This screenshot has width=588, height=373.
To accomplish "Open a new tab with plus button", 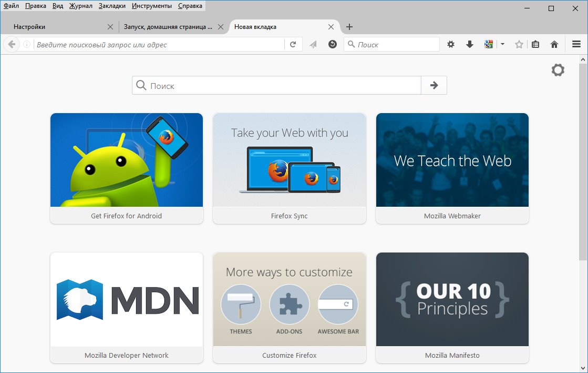I will pos(349,27).
